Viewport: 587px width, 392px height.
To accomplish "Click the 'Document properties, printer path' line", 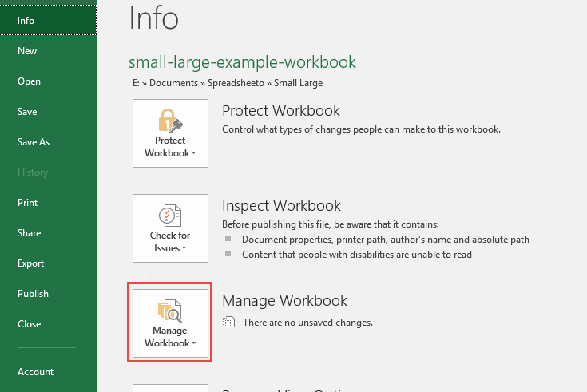I will pos(386,240).
